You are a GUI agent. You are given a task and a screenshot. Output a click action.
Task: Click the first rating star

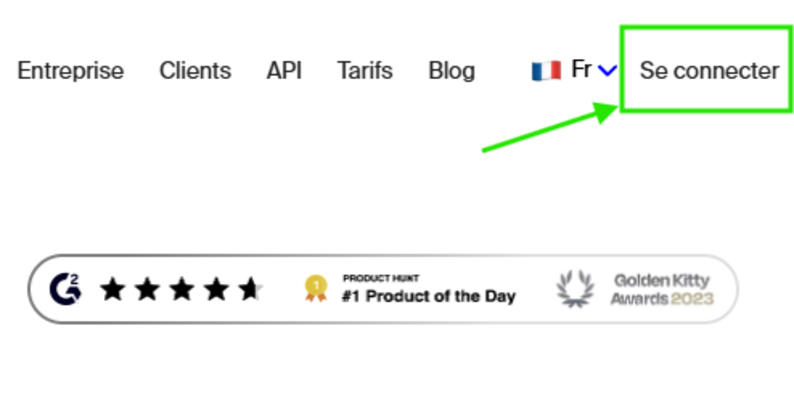click(113, 290)
